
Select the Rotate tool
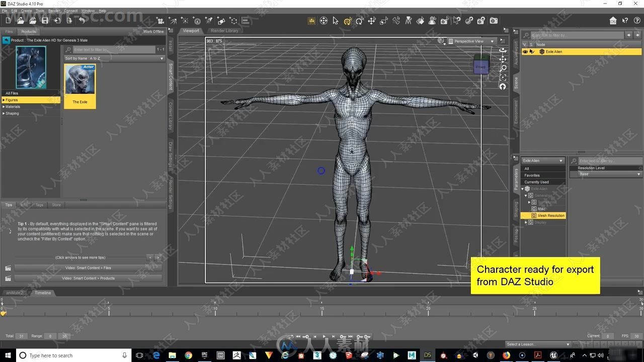click(x=359, y=21)
